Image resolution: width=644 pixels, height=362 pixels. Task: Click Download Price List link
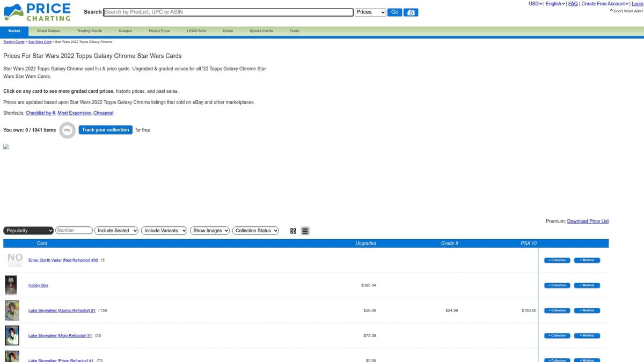[x=588, y=221]
